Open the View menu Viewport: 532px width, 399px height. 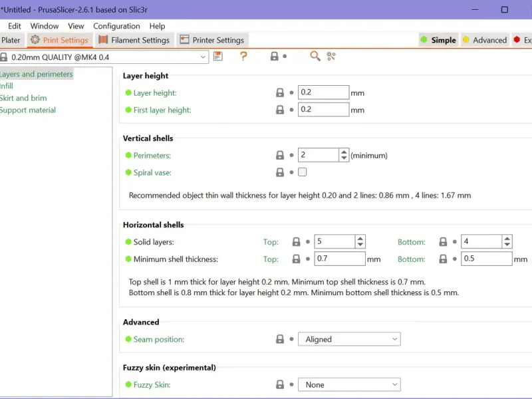(76, 26)
